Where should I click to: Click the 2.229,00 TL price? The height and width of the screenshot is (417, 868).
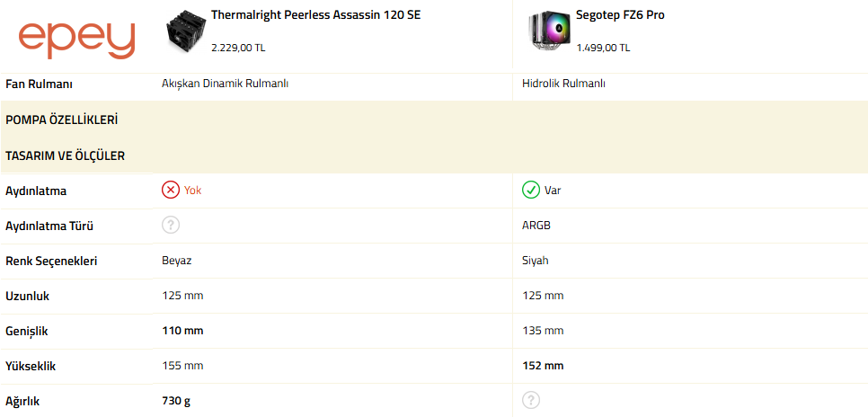(238, 48)
